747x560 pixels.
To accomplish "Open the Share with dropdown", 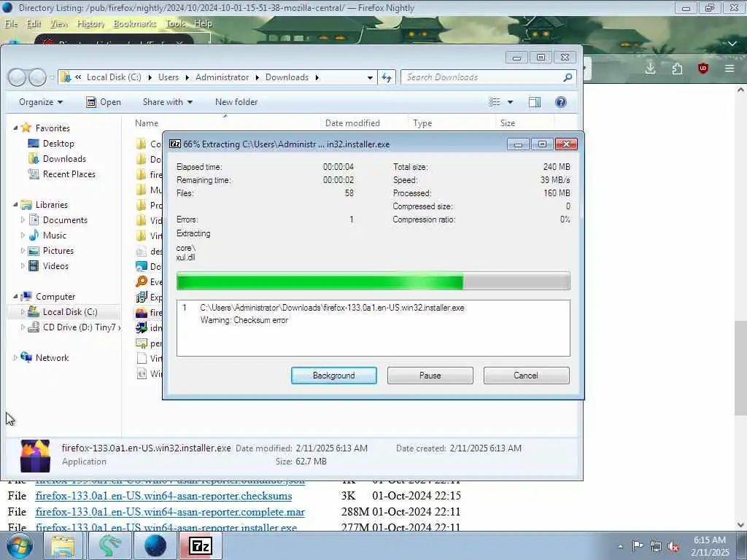I will coord(168,102).
